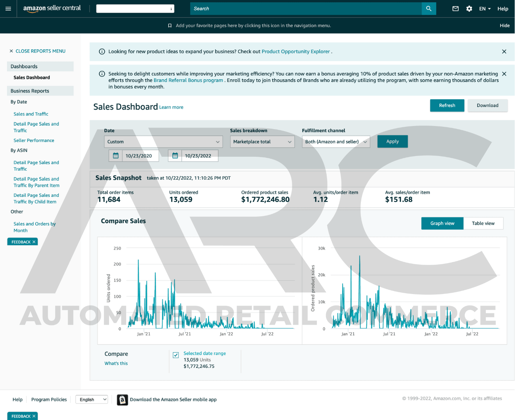The image size is (515, 420).
Task: Open the account selector dropdown in header
Action: coord(135,9)
